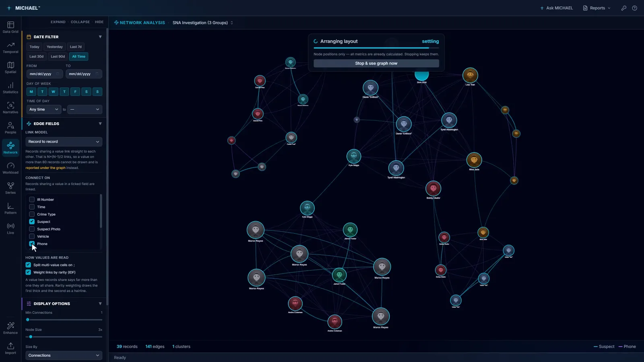Screen dimensions: 644x362
Task: Open the Enhance wand icon
Action: [x=10, y=326]
